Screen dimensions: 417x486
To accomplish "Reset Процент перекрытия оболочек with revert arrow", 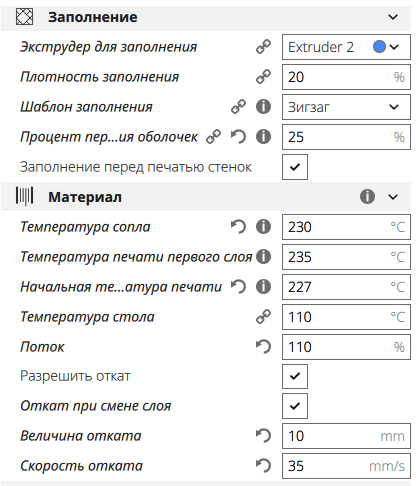I will pyautogui.click(x=238, y=137).
